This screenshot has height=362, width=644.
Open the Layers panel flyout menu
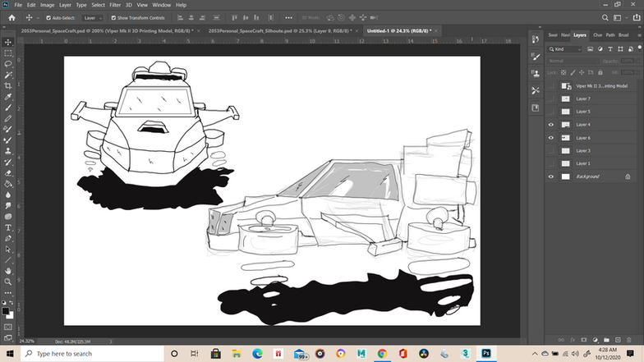638,35
